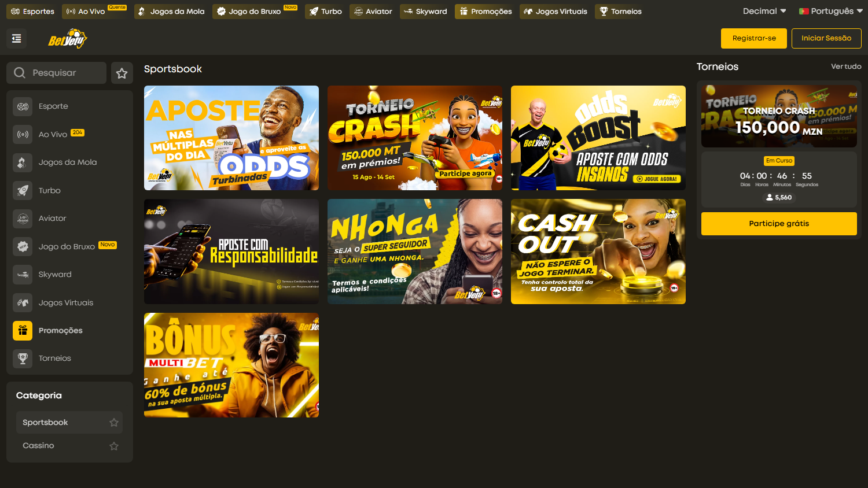This screenshot has height=488, width=868.
Task: Open the Decimal odds format dropdown
Action: pyautogui.click(x=764, y=11)
